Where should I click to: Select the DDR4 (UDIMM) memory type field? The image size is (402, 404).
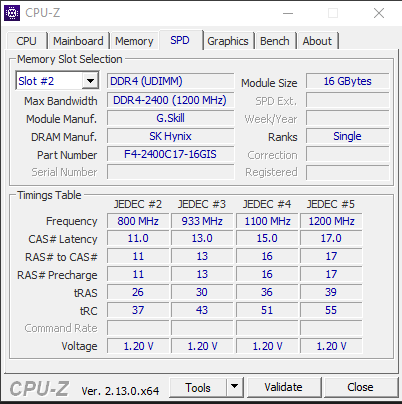tap(170, 81)
